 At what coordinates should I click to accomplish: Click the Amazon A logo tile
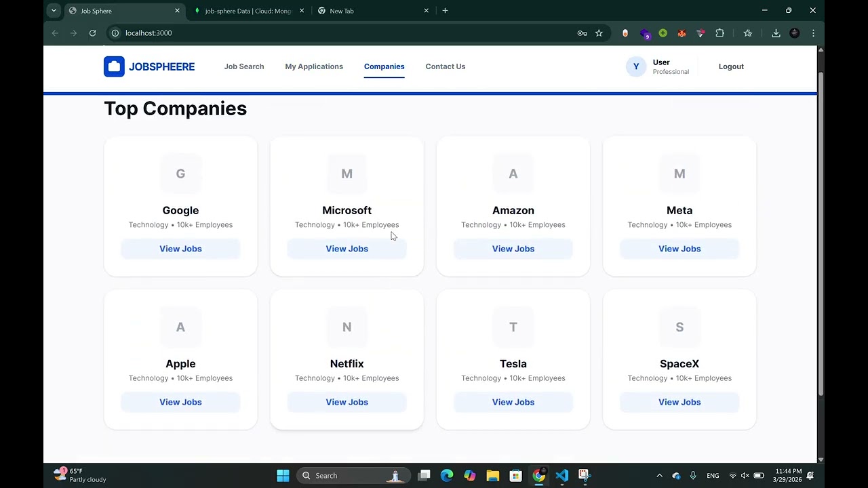click(x=513, y=174)
